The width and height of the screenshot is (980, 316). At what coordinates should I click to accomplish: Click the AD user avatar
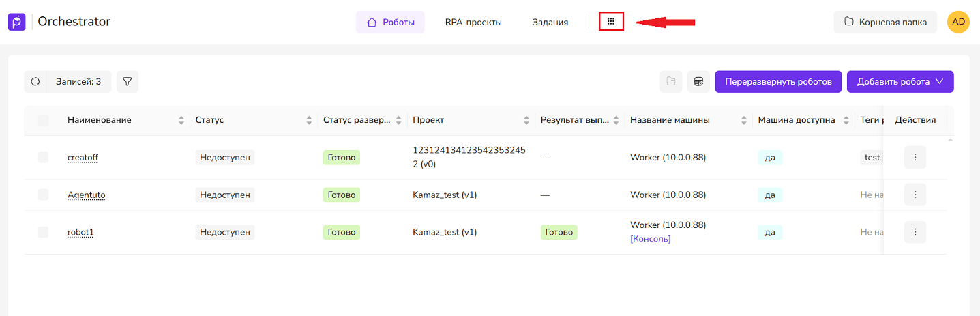958,22
